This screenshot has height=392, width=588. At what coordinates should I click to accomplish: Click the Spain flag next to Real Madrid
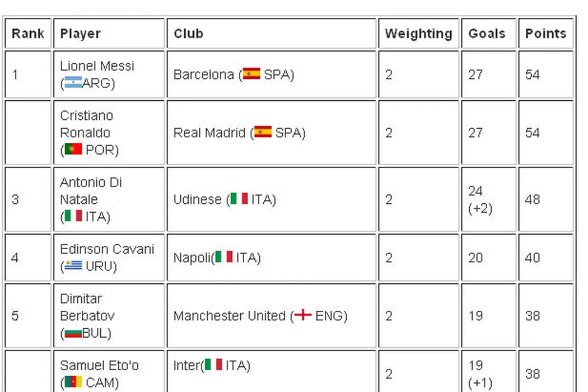tap(263, 132)
